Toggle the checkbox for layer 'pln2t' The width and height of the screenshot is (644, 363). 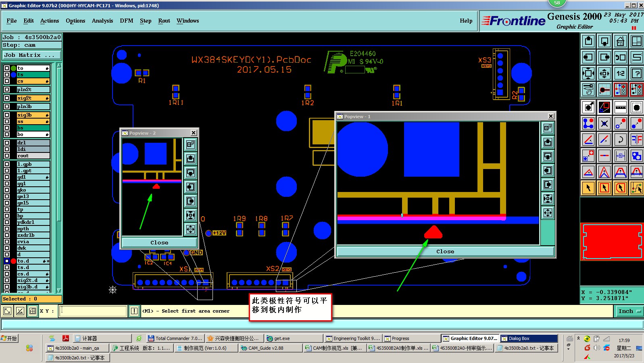coord(7,90)
